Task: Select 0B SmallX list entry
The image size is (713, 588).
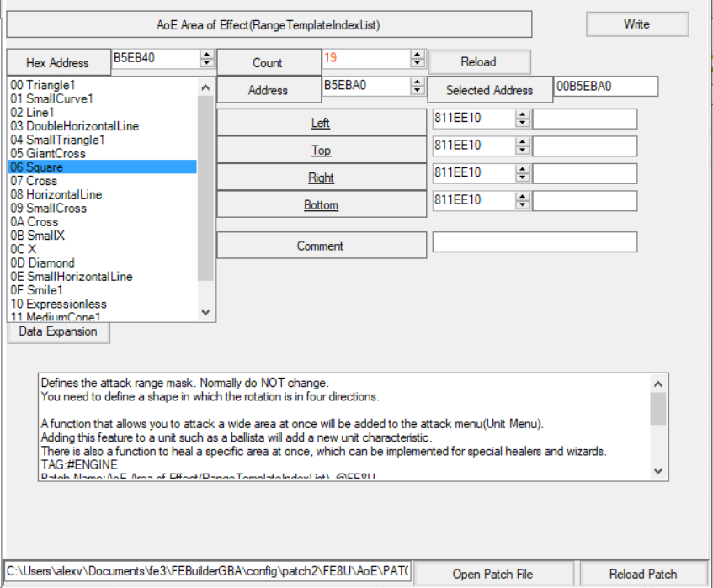Action: pyautogui.click(x=103, y=236)
